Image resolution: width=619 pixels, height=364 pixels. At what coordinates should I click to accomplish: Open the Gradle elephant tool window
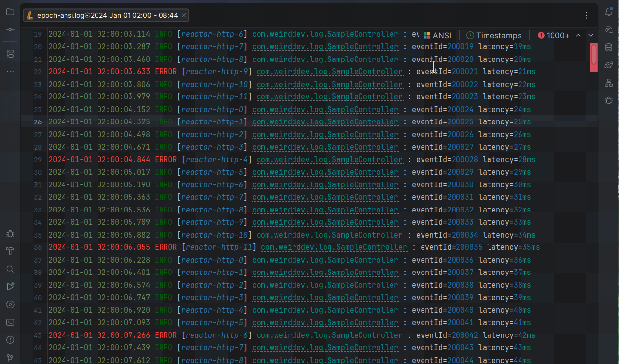[x=609, y=65]
